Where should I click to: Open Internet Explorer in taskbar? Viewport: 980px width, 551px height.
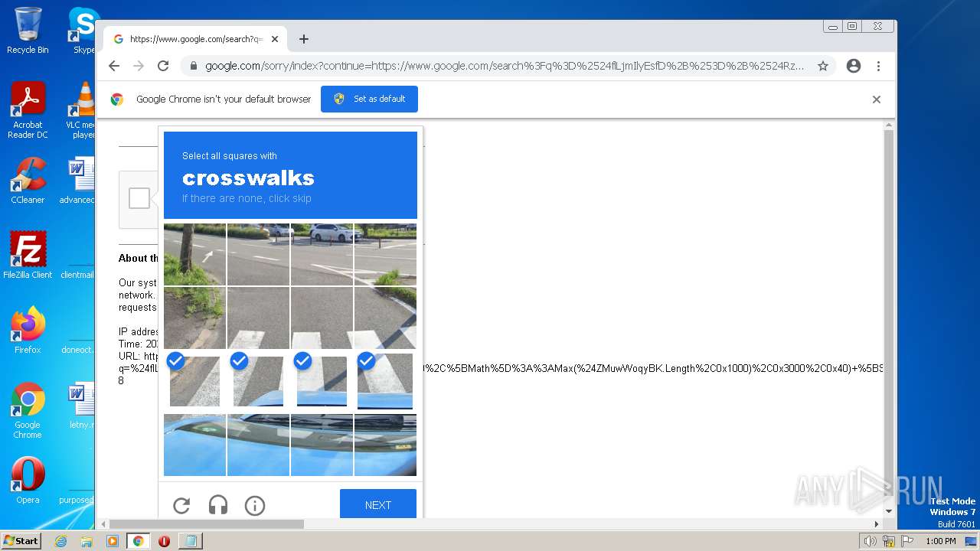pos(61,541)
